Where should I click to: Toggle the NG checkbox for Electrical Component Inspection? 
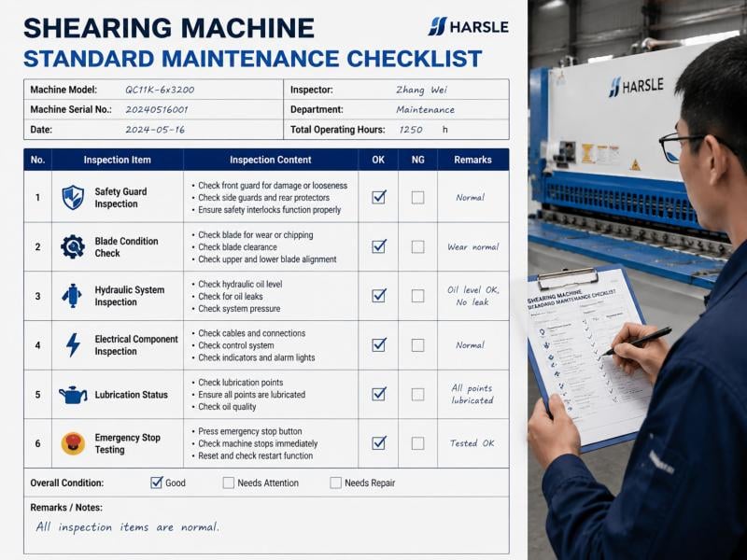tap(417, 344)
